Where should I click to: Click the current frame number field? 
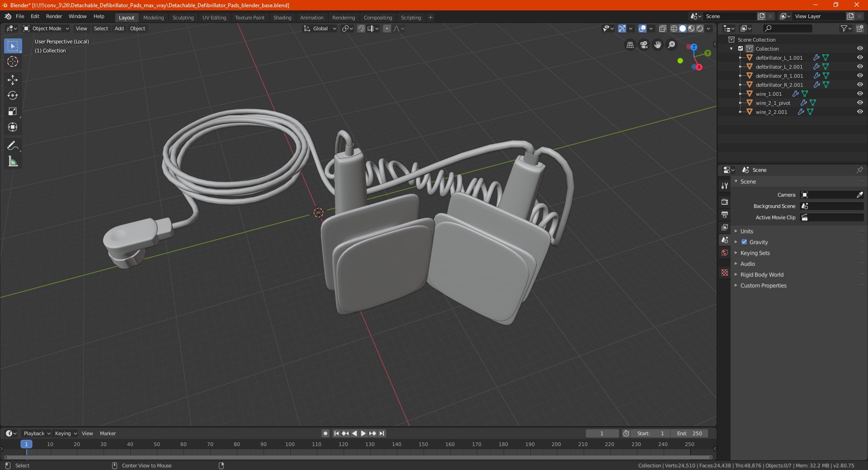click(x=602, y=433)
